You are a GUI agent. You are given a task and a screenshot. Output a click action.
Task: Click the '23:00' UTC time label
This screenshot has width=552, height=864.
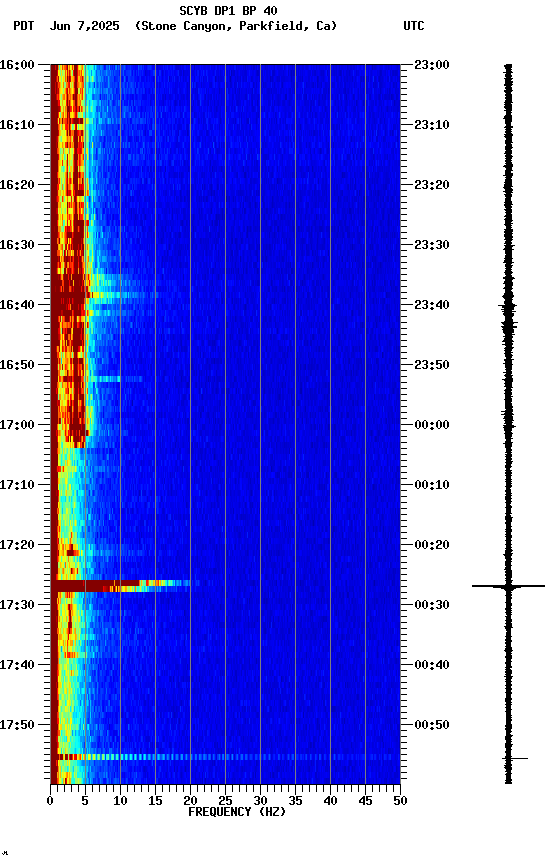tap(432, 65)
